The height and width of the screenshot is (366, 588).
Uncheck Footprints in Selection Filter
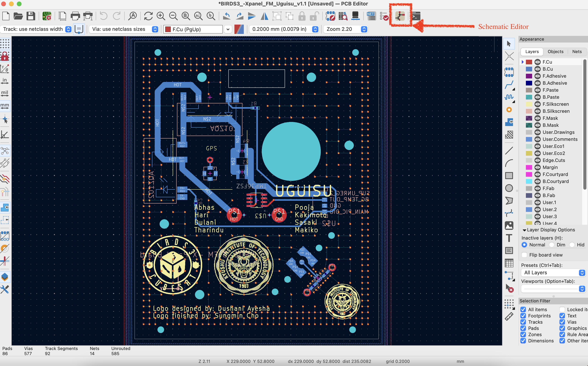pos(523,316)
